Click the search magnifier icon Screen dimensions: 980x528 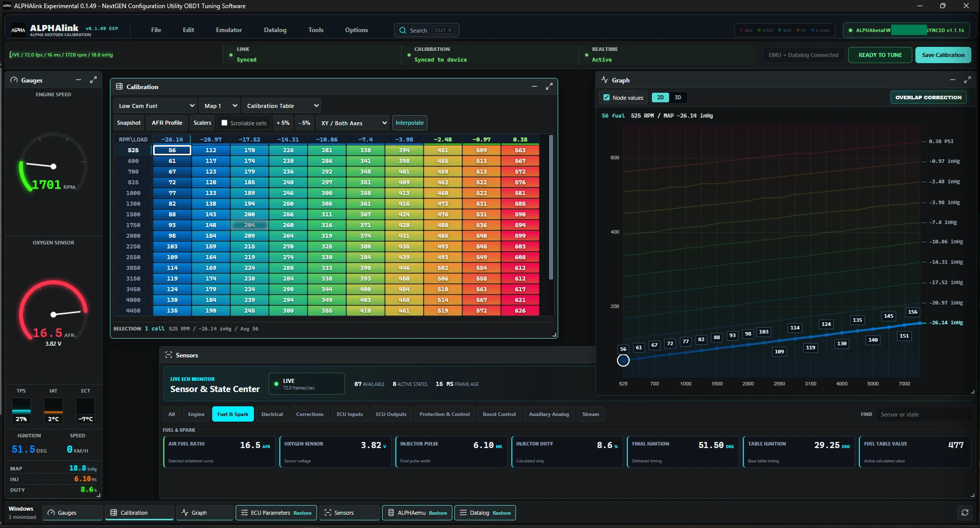402,30
